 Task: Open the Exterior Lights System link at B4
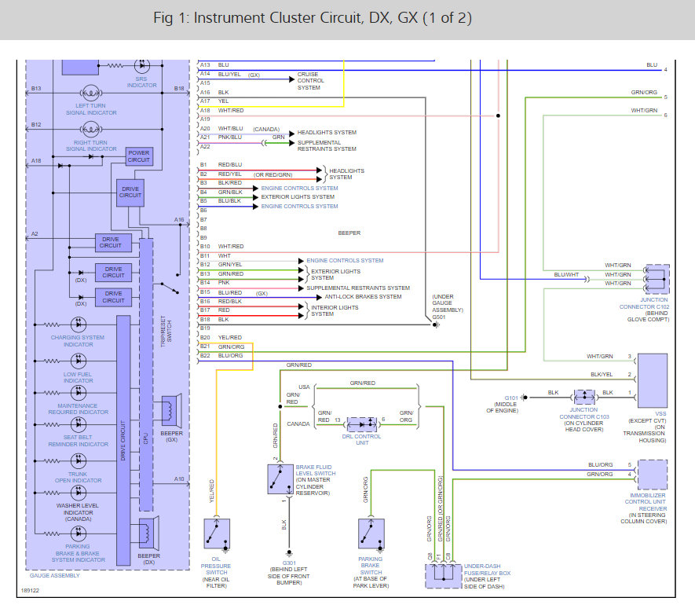click(298, 197)
